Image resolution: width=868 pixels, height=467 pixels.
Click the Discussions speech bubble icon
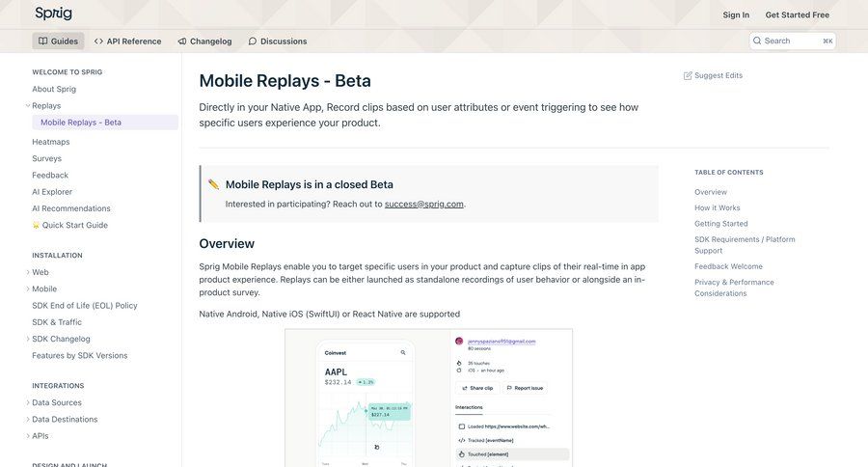coord(253,41)
